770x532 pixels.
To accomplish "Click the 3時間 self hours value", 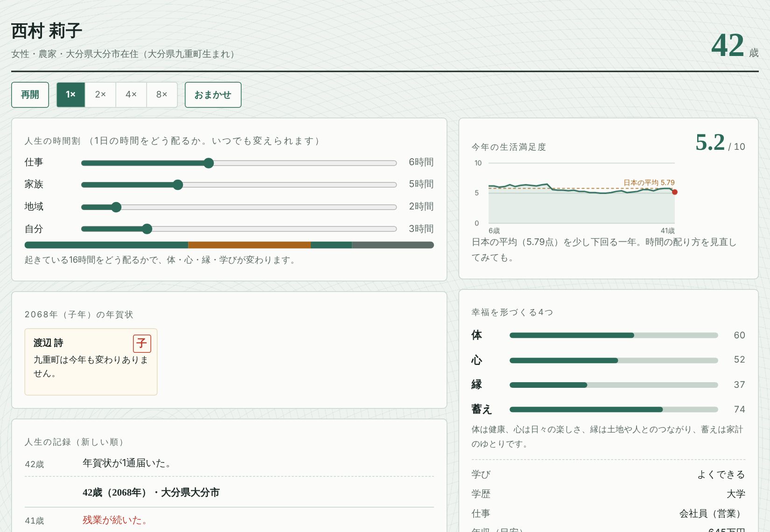I will coord(421,229).
